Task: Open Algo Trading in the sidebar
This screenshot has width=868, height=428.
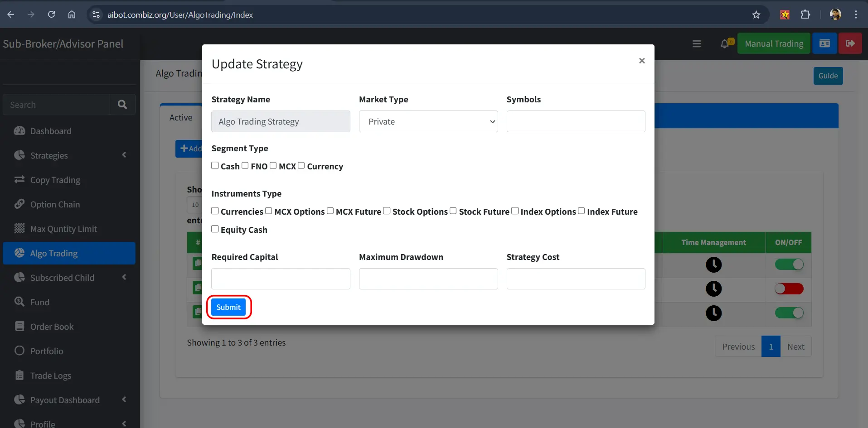Action: point(69,253)
